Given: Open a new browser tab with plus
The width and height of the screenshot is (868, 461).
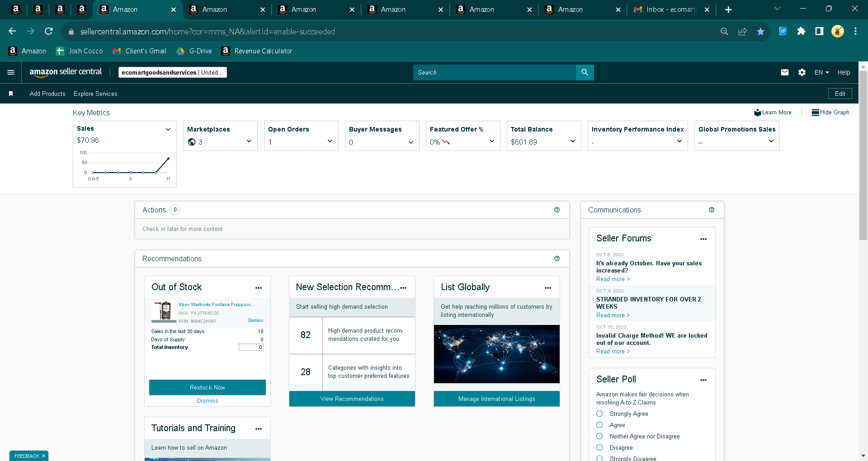Looking at the screenshot, I should [x=728, y=9].
